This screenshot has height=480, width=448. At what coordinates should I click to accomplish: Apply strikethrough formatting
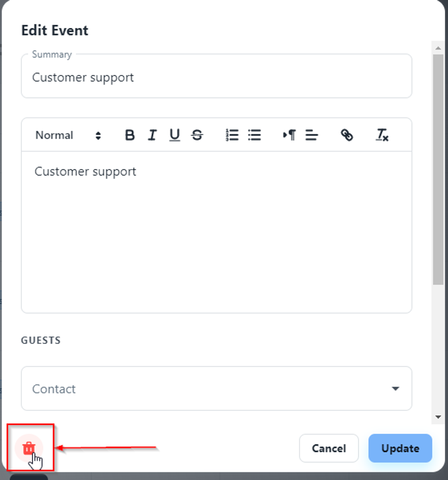click(x=197, y=135)
